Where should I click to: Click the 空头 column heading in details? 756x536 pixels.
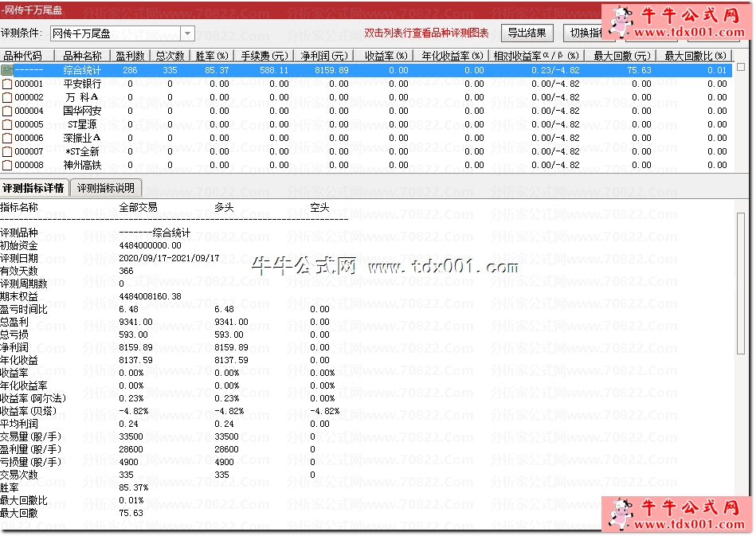[x=319, y=208]
